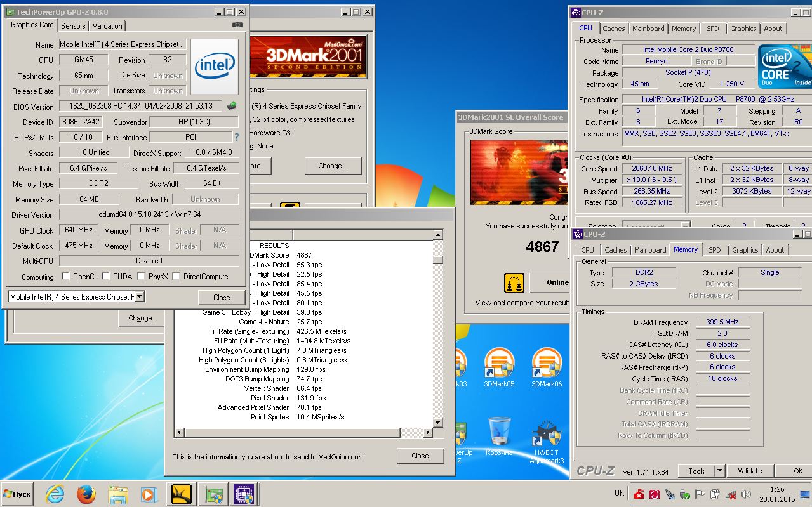This screenshot has width=812, height=507.
Task: Open Firefox from the taskbar
Action: coord(86,494)
